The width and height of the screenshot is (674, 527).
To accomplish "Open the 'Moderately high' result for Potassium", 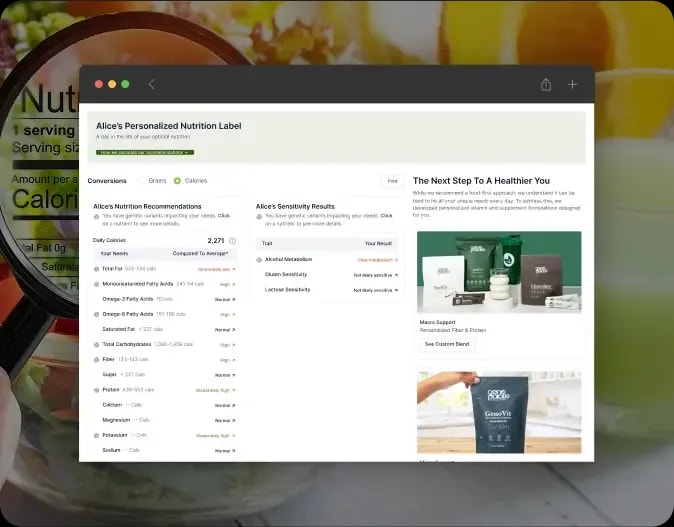I will [x=215, y=436].
